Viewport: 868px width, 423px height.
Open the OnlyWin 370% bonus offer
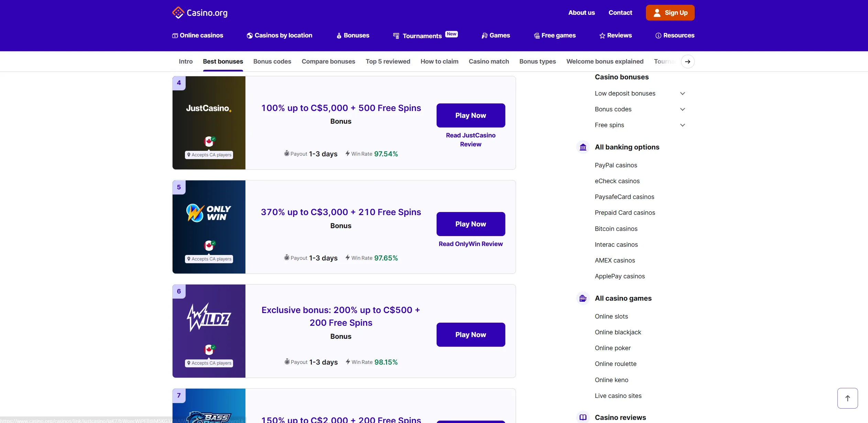pos(341,212)
